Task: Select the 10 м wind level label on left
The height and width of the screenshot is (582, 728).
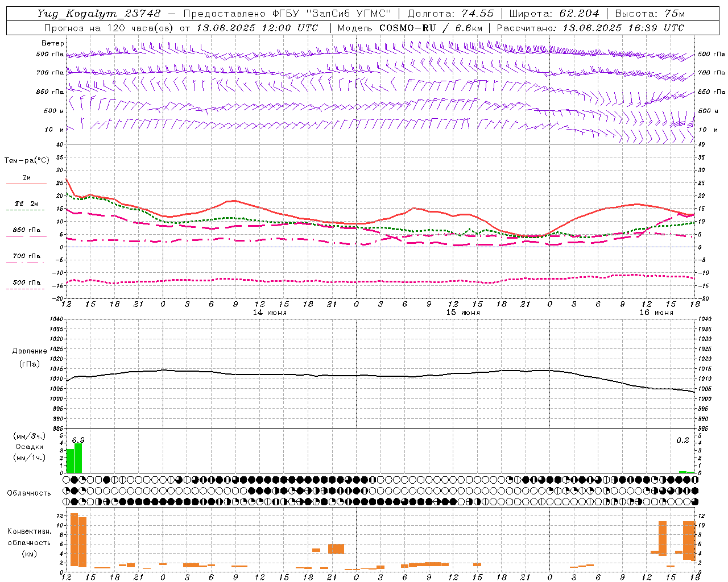Action: pos(55,130)
